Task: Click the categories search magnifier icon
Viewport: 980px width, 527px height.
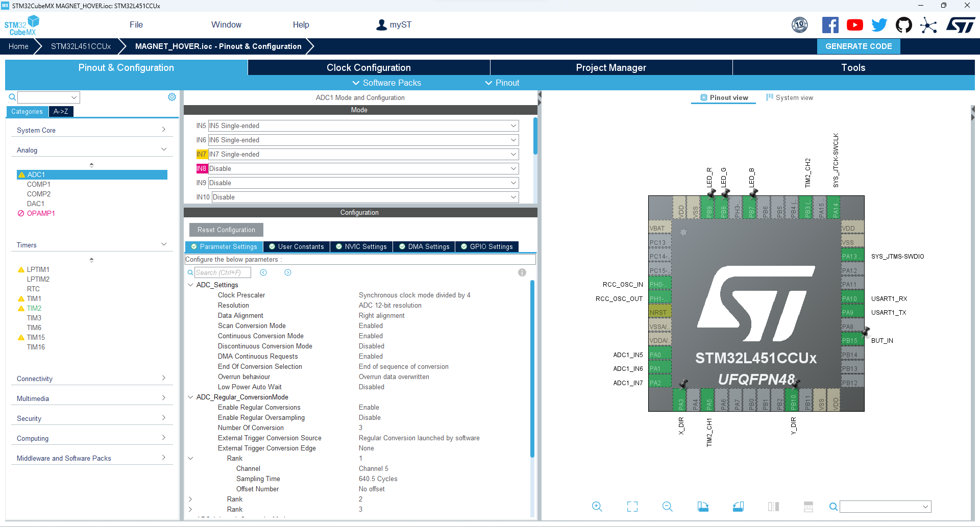Action: pos(12,97)
